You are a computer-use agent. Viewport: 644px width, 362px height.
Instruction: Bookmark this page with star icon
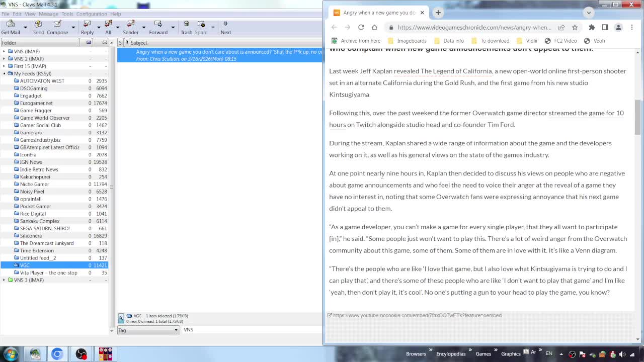[x=575, y=27]
